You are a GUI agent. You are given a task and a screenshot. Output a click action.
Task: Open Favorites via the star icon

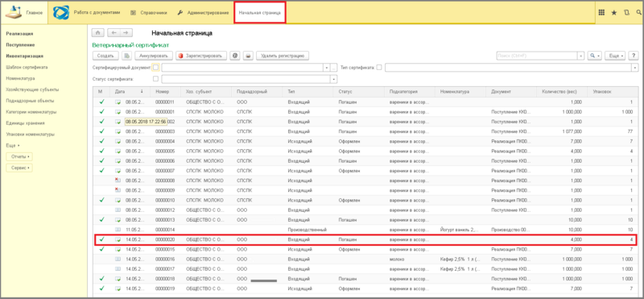point(614,13)
